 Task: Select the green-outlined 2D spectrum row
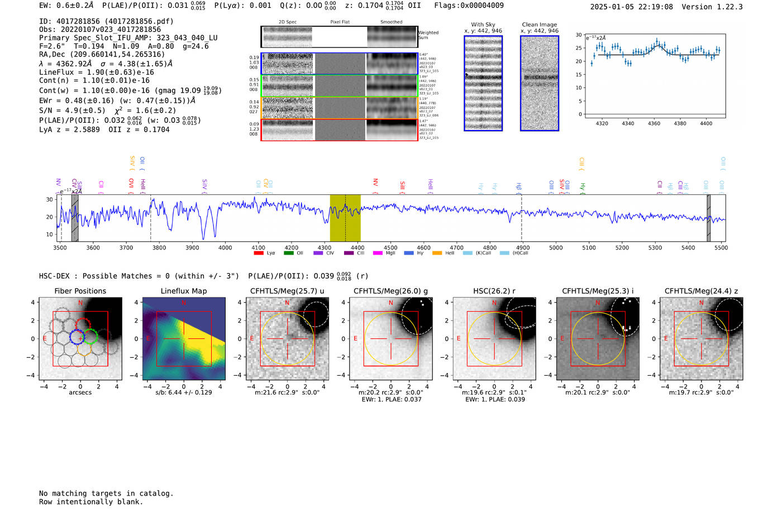coord(339,86)
